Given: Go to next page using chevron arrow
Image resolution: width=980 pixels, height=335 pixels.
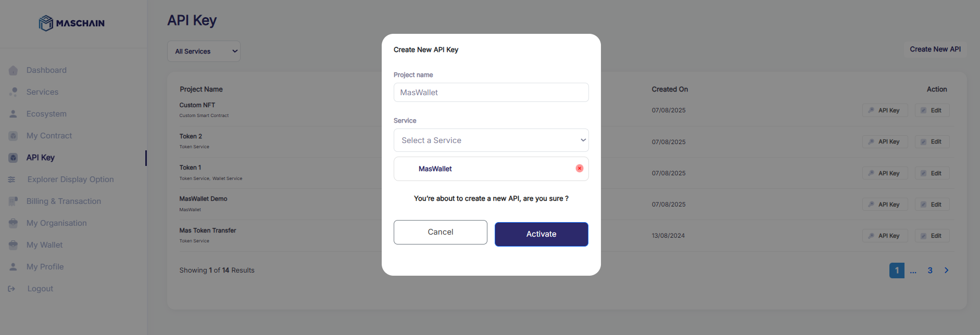Looking at the screenshot, I should click(946, 270).
